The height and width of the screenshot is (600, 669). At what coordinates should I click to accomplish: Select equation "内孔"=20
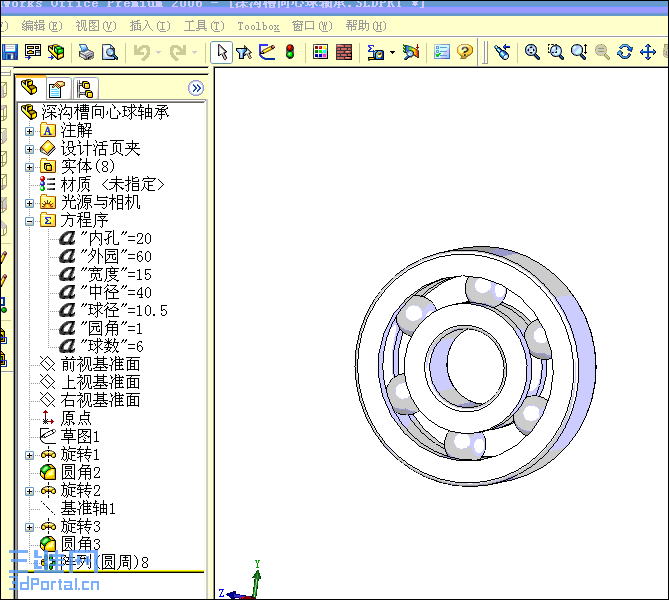point(116,238)
